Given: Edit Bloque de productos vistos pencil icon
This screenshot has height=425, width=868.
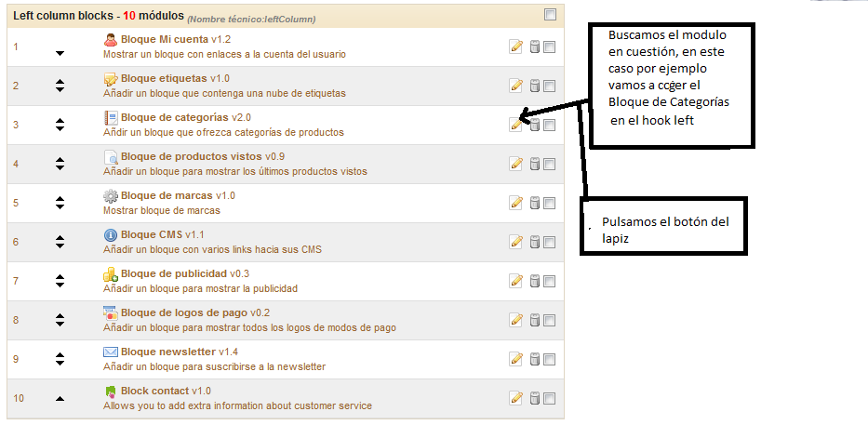Looking at the screenshot, I should [x=515, y=164].
